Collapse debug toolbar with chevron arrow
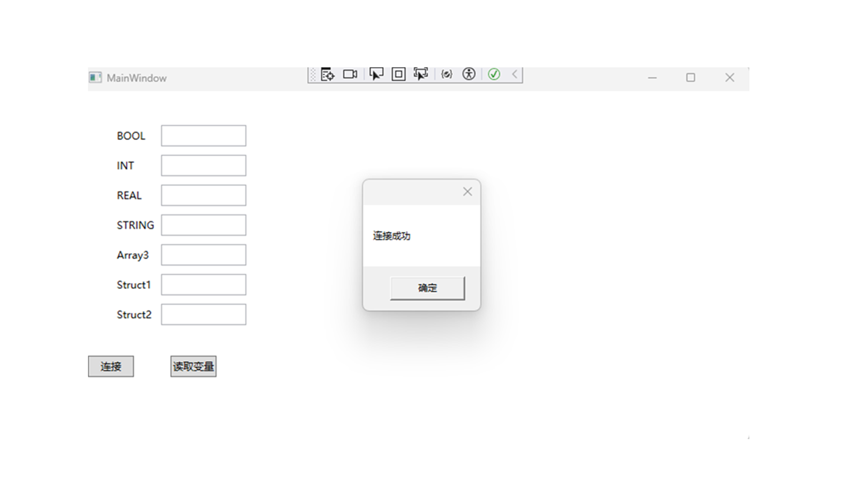Viewport: 868px width, 488px height. pyautogui.click(x=514, y=74)
